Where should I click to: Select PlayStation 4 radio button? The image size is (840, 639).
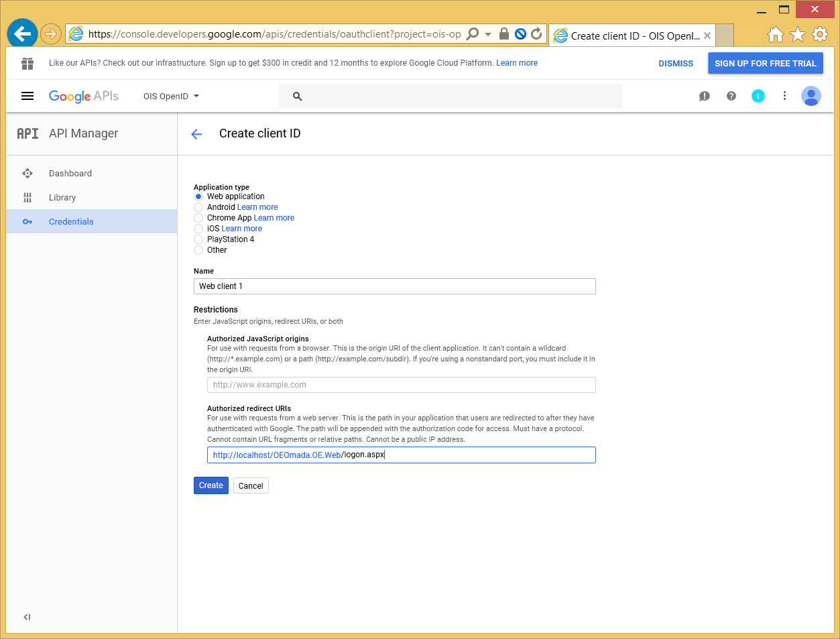point(198,239)
